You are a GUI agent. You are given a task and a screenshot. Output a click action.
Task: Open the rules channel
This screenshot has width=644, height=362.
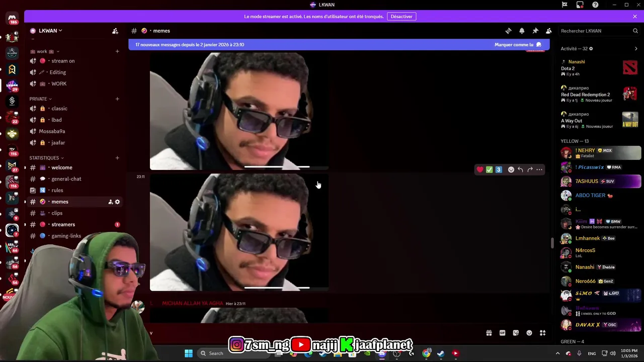click(x=74, y=191)
